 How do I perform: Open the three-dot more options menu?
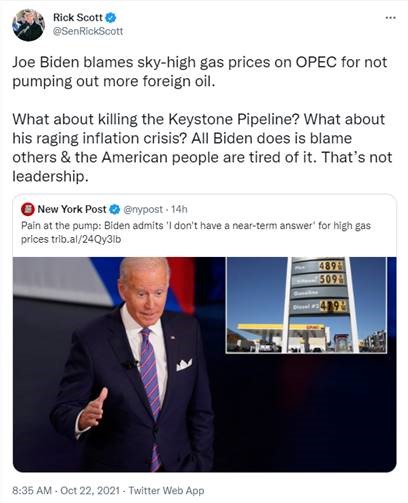(x=390, y=17)
